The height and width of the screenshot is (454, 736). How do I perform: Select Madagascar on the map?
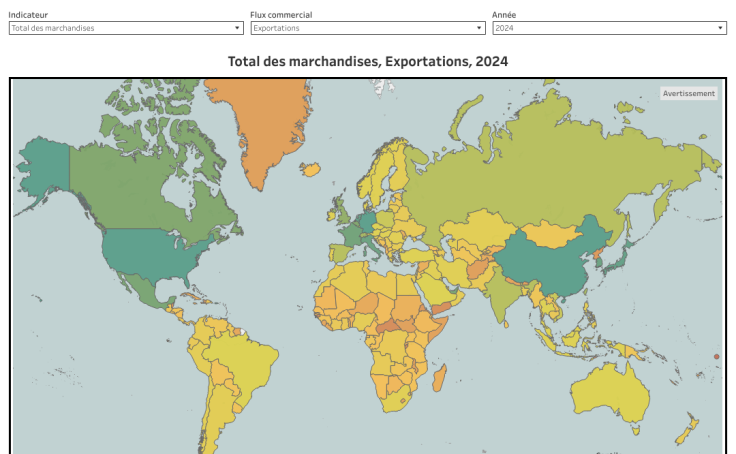click(439, 378)
